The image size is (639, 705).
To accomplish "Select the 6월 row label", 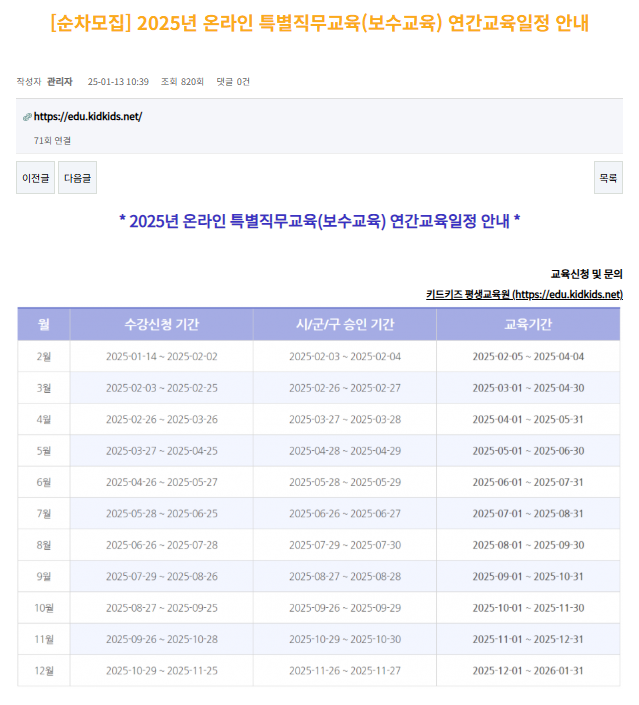I will (x=44, y=482).
